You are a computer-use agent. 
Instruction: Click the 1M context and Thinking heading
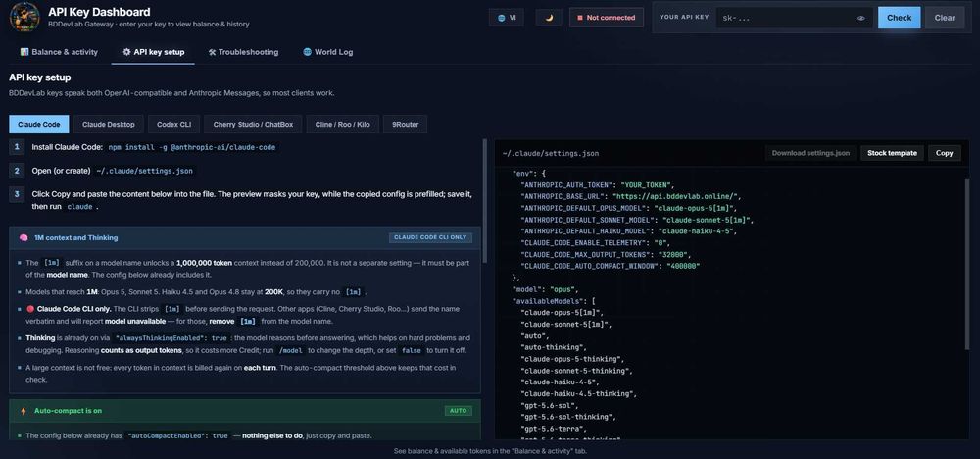tap(76, 237)
